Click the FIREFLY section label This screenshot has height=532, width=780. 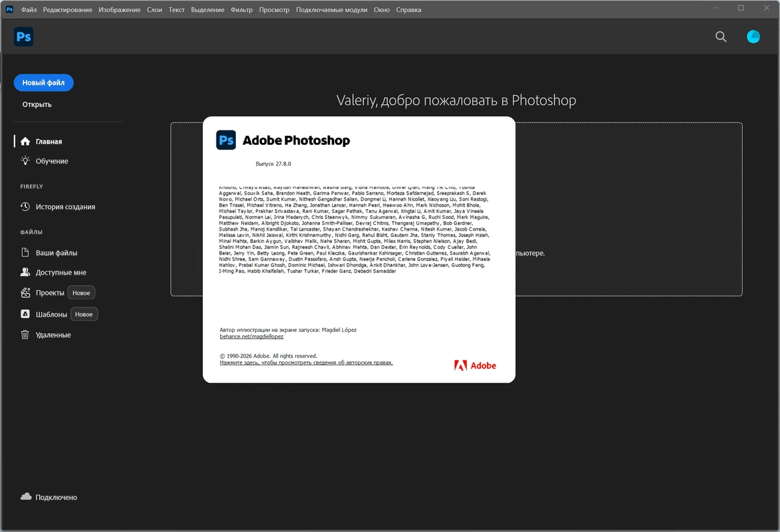[x=31, y=186]
